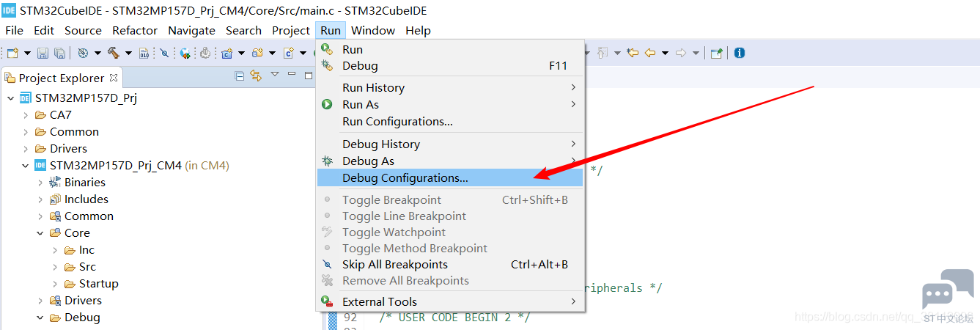
Task: Open the Back navigation history dropdown
Action: tap(665, 53)
